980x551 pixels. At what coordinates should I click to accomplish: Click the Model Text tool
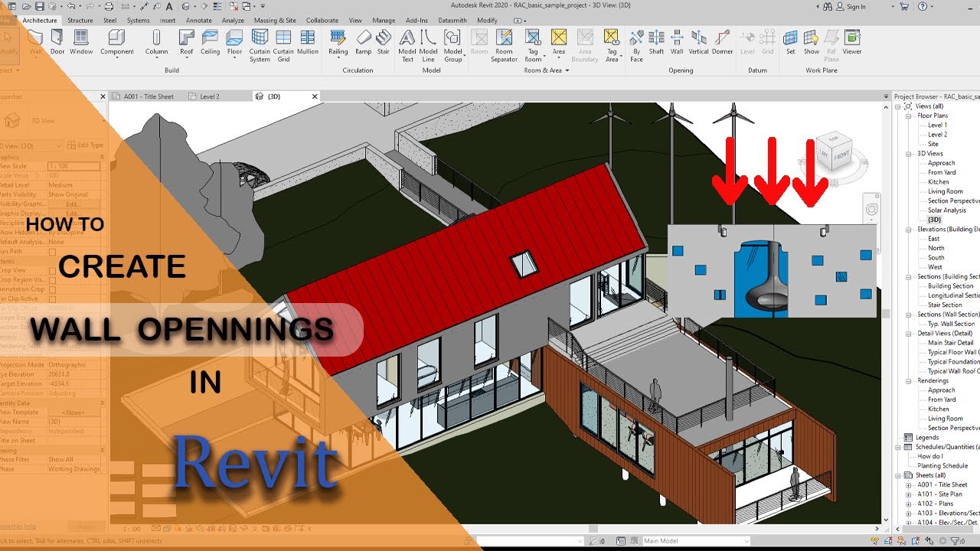[x=407, y=46]
